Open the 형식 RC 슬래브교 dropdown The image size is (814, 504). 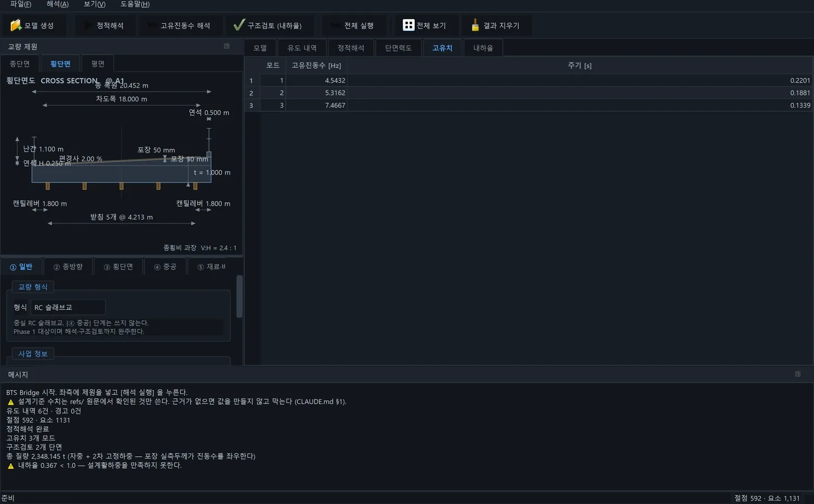(x=68, y=307)
